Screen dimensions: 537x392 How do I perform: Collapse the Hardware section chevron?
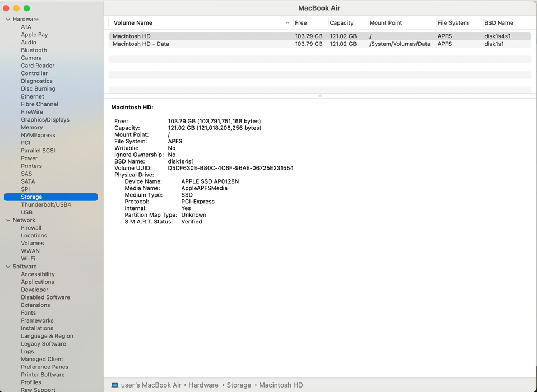tap(8, 20)
